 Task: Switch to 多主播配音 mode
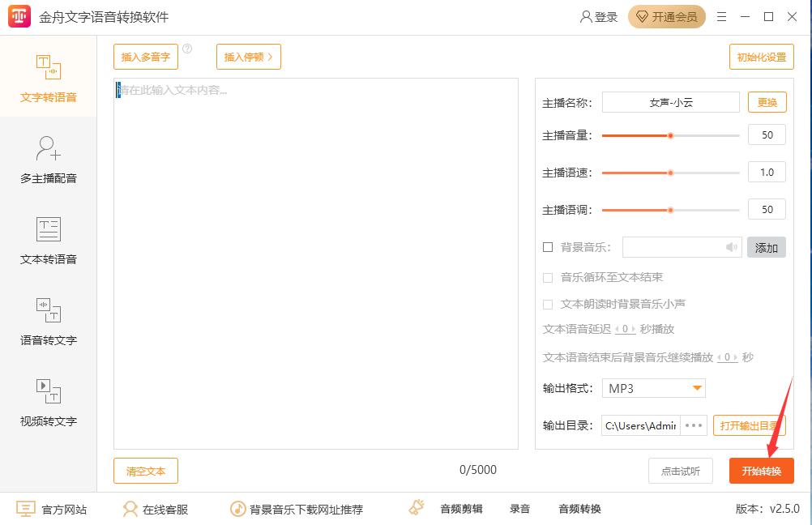[49, 160]
